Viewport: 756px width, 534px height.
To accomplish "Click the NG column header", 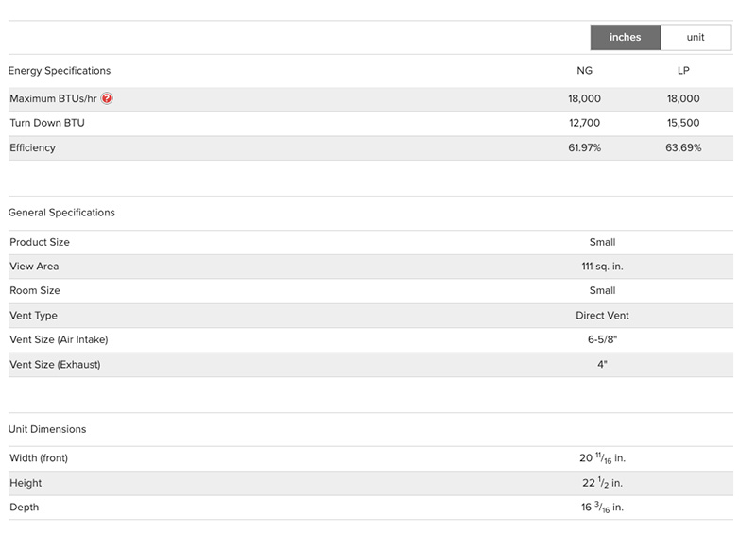I will [584, 71].
